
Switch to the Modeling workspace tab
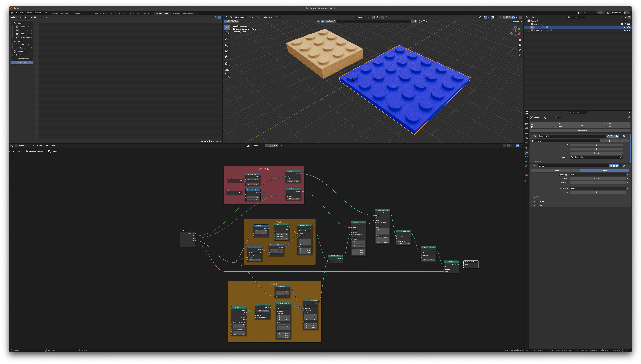coord(65,13)
